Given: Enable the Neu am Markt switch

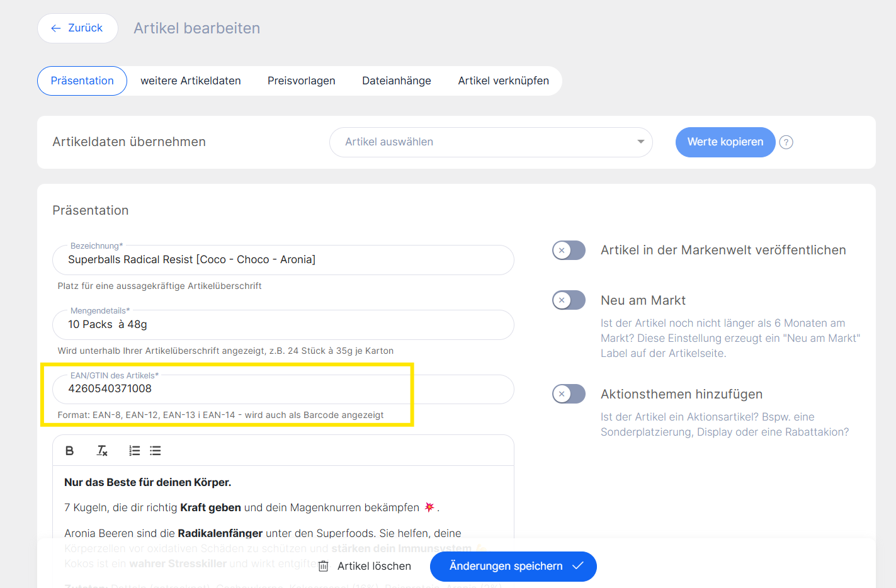Looking at the screenshot, I should [x=569, y=300].
